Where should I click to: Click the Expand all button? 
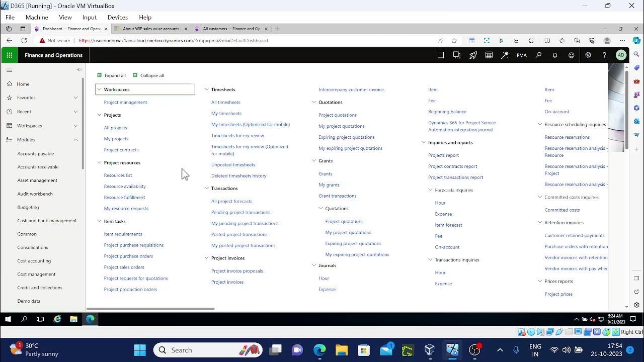click(111, 75)
